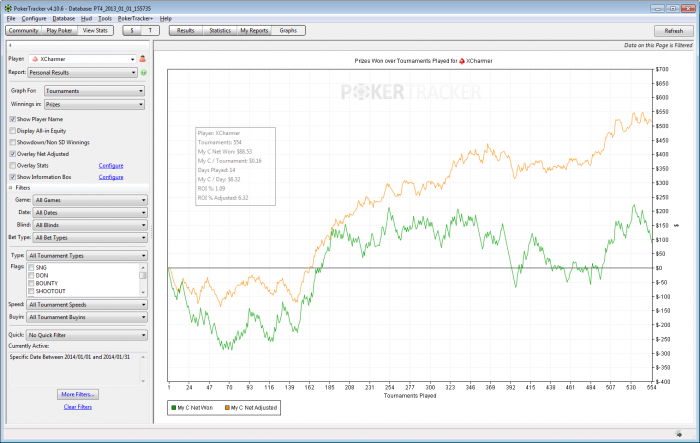Check the SNG flag

(31, 267)
